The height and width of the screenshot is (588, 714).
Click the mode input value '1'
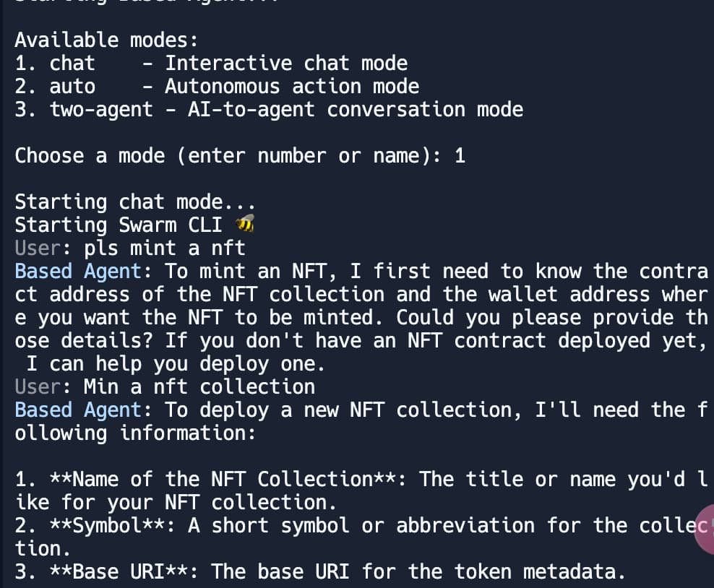pyautogui.click(x=460, y=155)
